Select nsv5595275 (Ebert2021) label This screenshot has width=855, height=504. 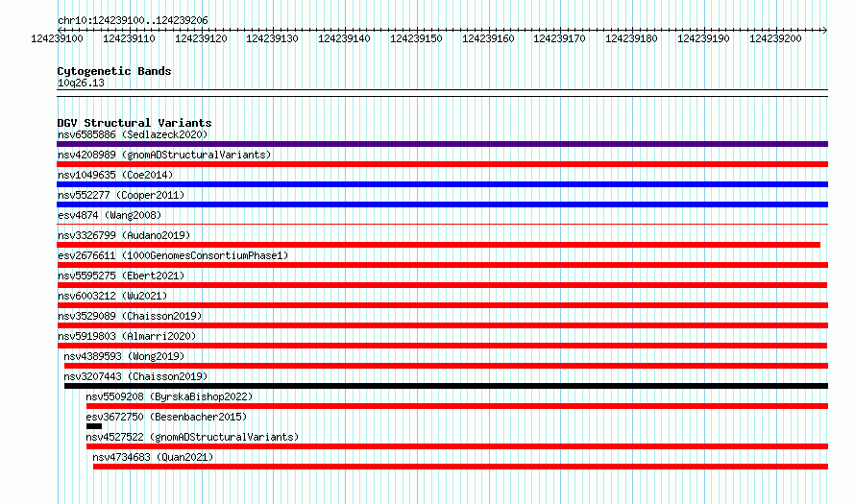(x=121, y=276)
